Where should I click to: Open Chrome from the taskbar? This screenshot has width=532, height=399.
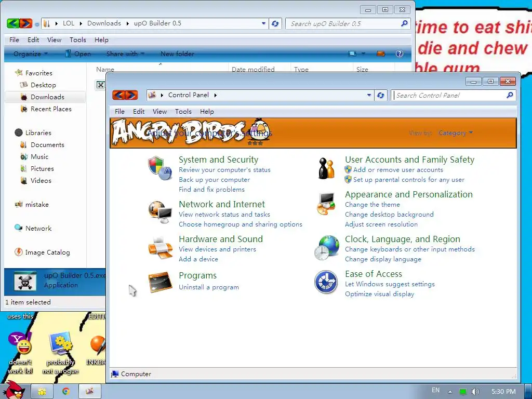tap(66, 391)
